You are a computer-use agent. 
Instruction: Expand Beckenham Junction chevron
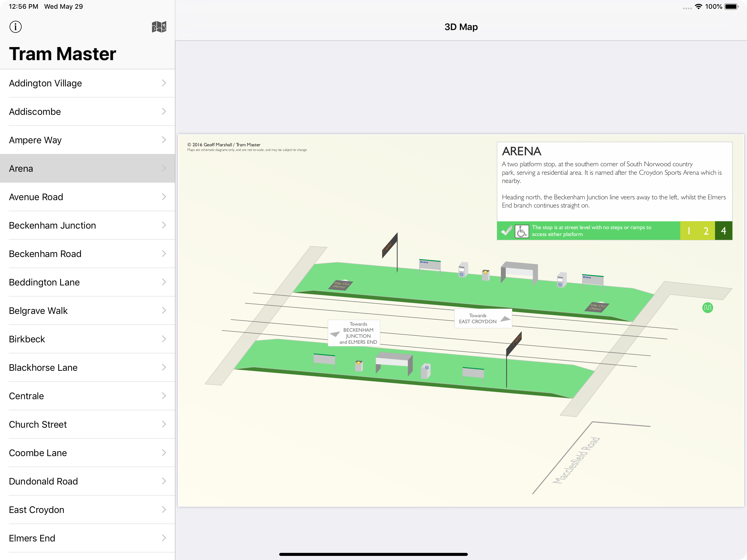point(164,225)
